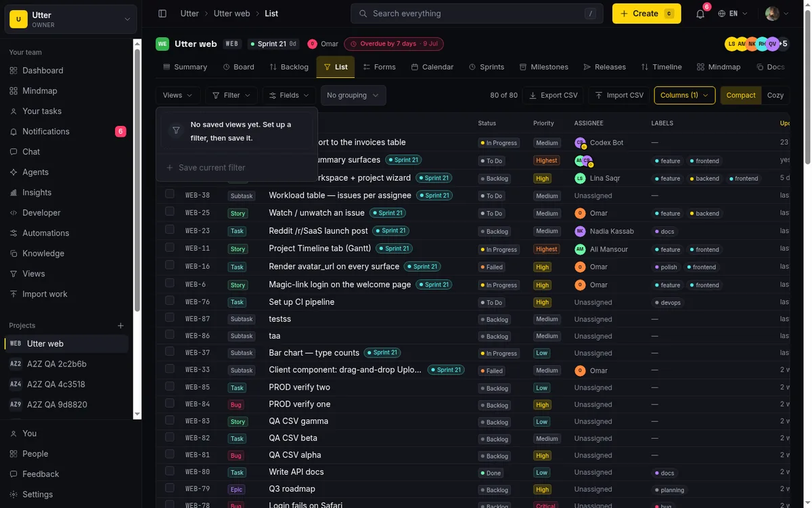This screenshot has width=812, height=508.
Task: Click the Sprint 21 header chip
Action: point(273,44)
